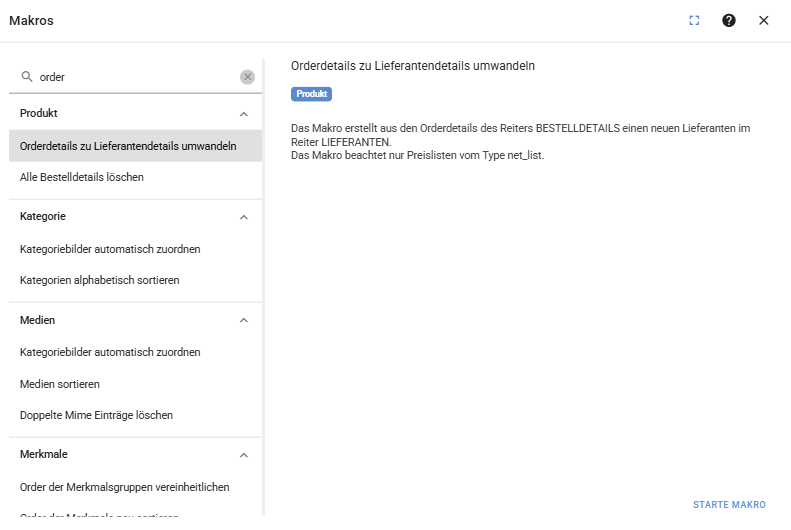
Task: Pick Doppelte Mime Einträge löschen
Action: tap(96, 415)
